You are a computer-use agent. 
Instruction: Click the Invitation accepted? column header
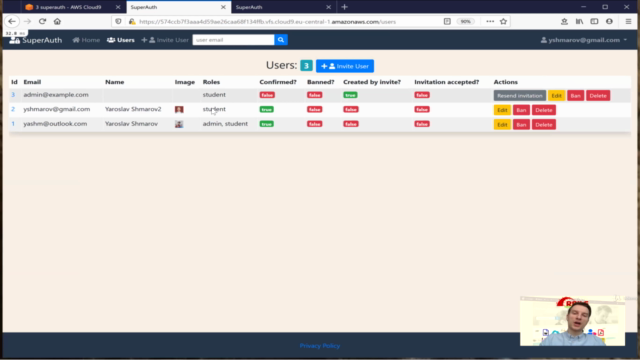tap(447, 82)
